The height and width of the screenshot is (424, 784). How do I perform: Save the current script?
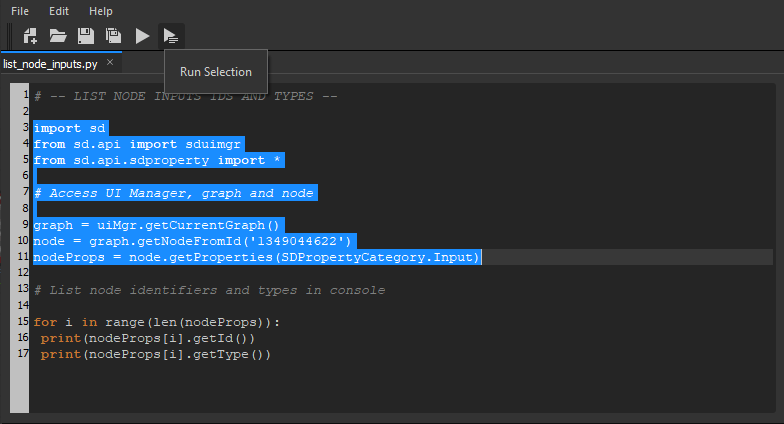86,36
